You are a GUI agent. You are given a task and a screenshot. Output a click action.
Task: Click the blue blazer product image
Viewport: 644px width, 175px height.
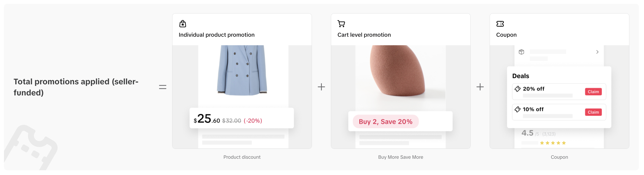pos(242,70)
